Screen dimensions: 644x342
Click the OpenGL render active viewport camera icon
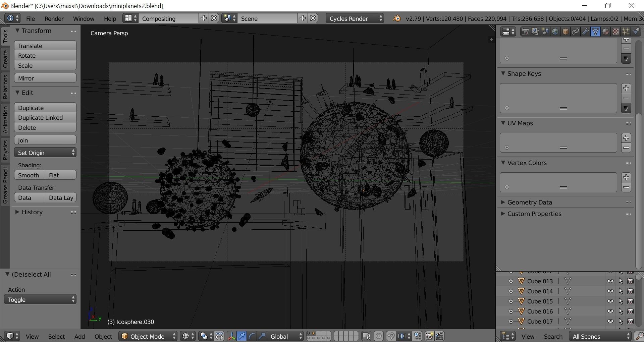point(429,336)
